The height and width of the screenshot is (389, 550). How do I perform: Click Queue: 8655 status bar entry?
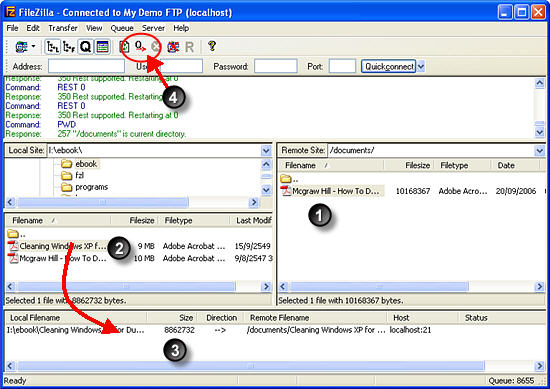pos(511,381)
